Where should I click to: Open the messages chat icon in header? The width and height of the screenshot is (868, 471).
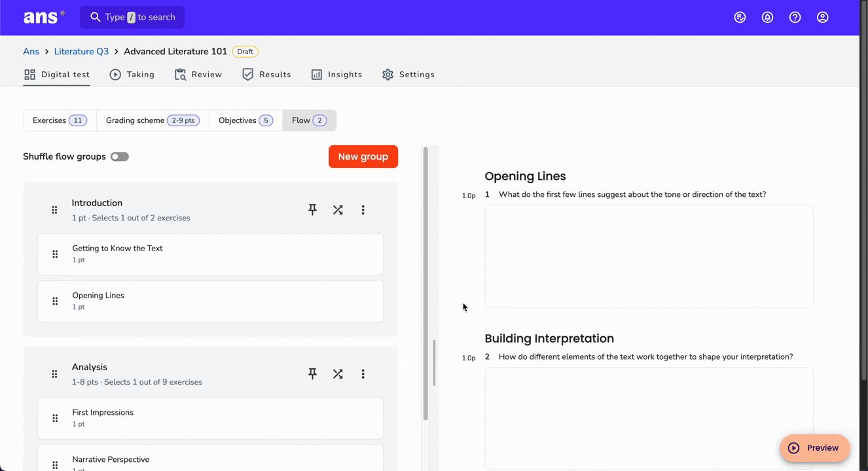(x=740, y=18)
